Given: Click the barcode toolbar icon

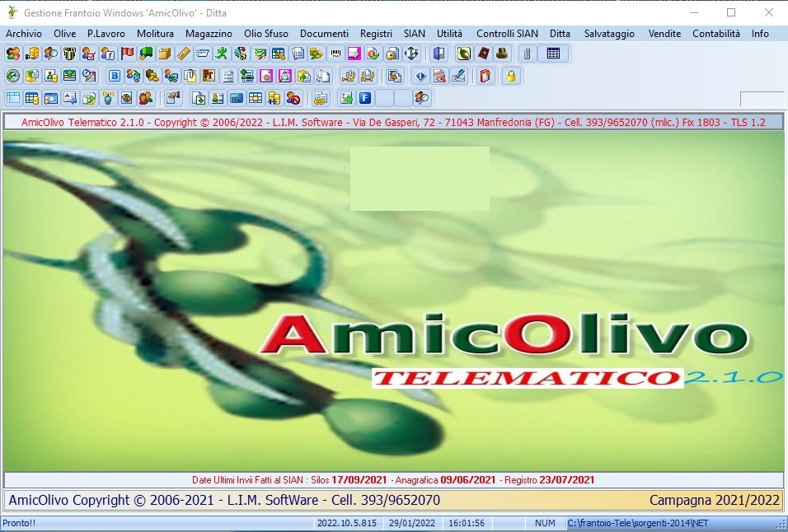Looking at the screenshot, I should (335, 54).
